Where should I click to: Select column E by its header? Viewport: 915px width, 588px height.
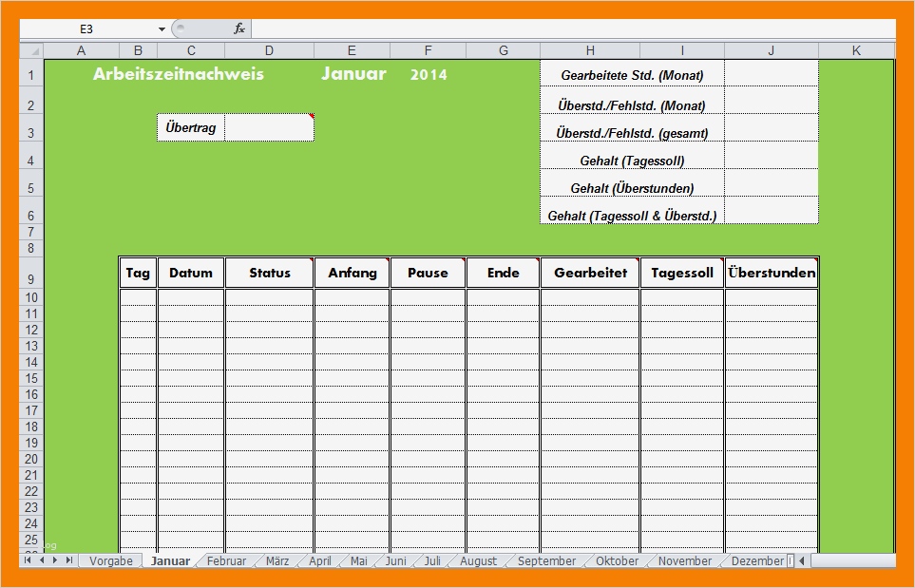[x=352, y=49]
